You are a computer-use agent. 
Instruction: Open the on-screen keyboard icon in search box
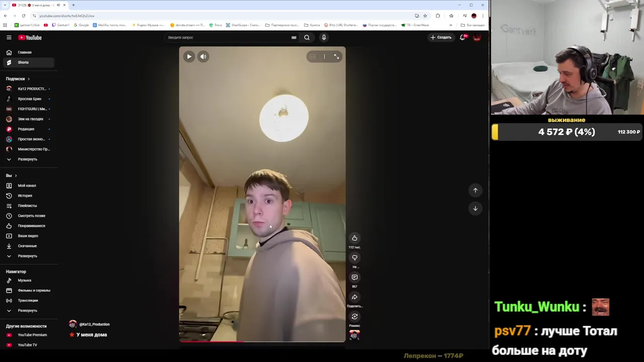click(x=294, y=37)
